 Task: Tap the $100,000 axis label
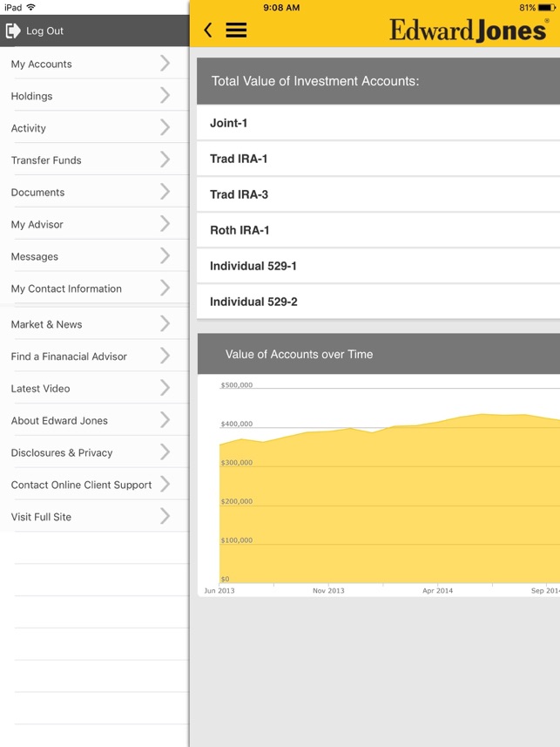click(236, 540)
